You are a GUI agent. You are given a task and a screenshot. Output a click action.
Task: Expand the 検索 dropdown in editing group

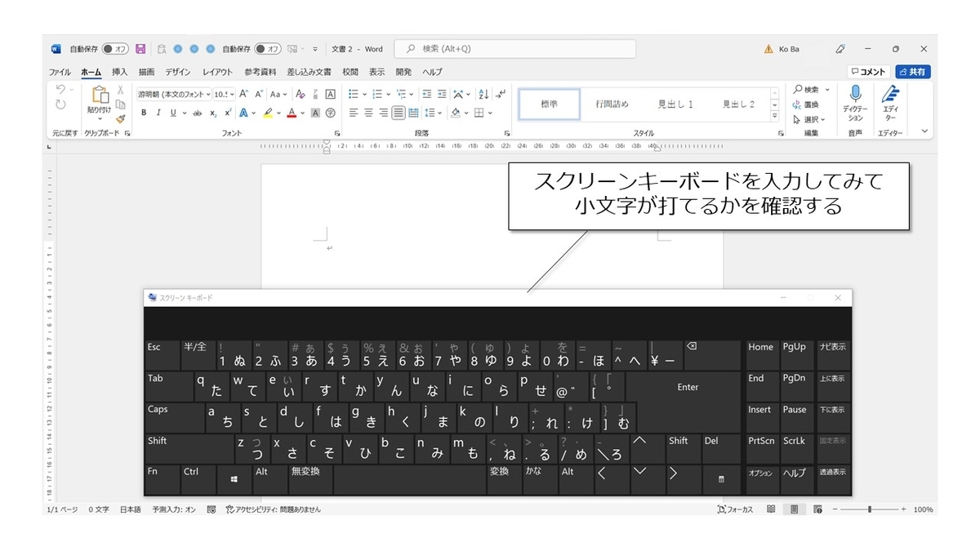point(827,90)
